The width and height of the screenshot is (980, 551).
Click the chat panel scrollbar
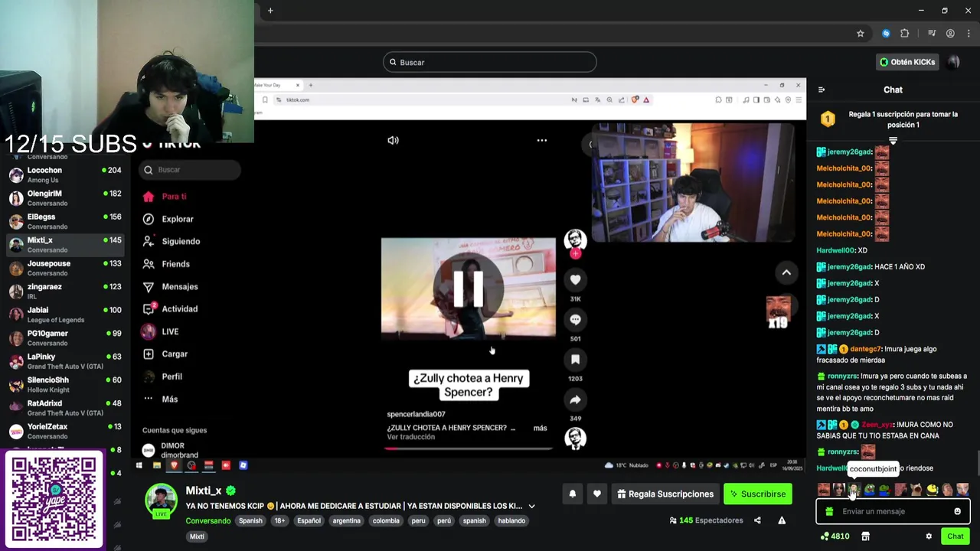click(977, 463)
